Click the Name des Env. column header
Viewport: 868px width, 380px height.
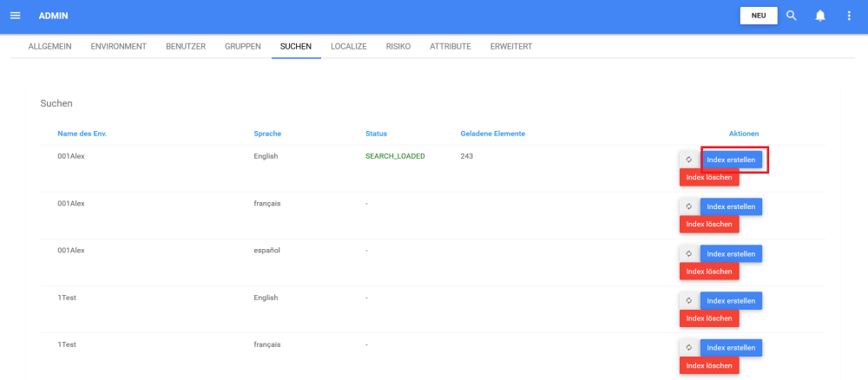[x=82, y=134]
